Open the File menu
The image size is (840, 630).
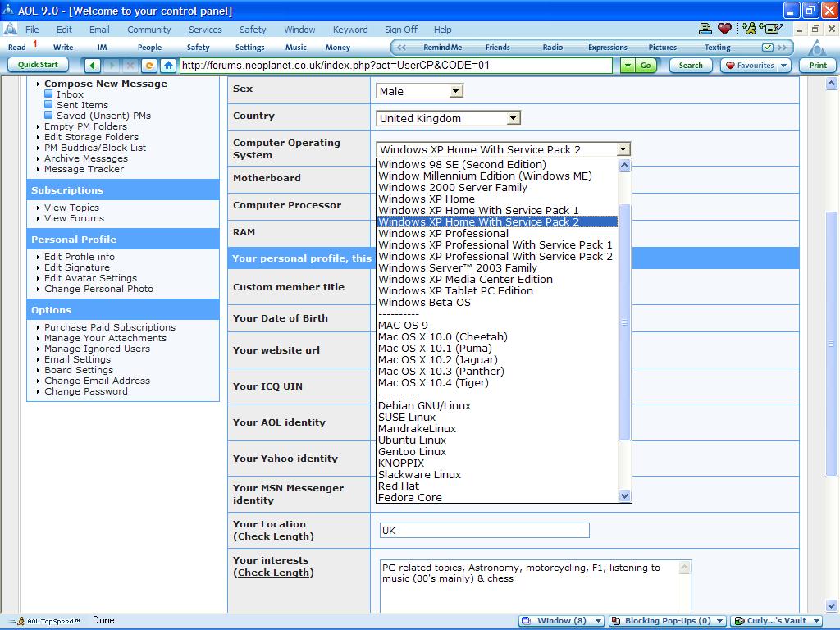click(32, 30)
